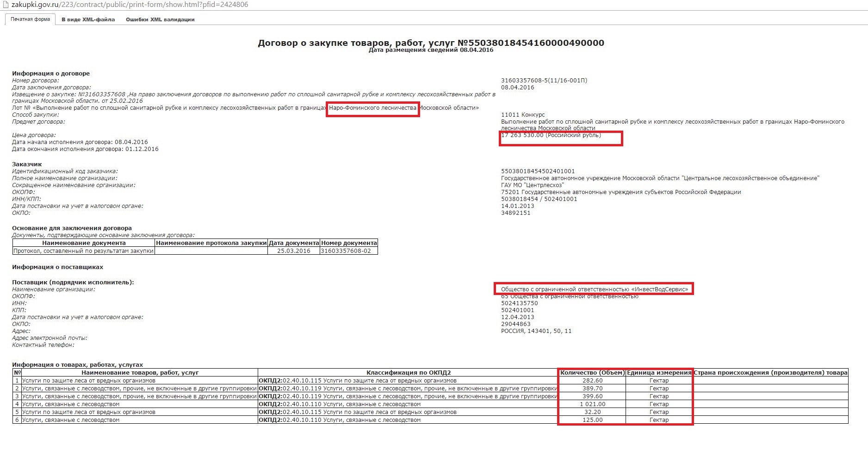Select the Печатная форма tab
Image resolution: width=868 pixels, height=458 pixels.
coord(31,19)
